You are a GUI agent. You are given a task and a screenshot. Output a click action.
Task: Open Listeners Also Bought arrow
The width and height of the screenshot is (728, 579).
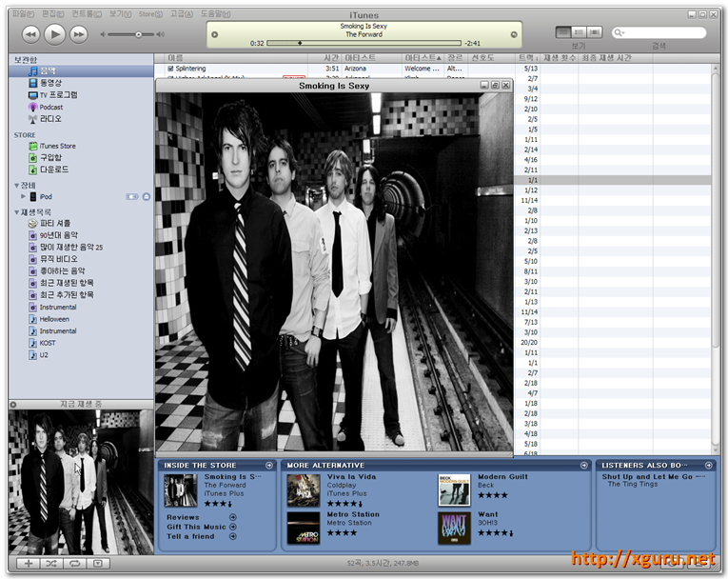(709, 465)
